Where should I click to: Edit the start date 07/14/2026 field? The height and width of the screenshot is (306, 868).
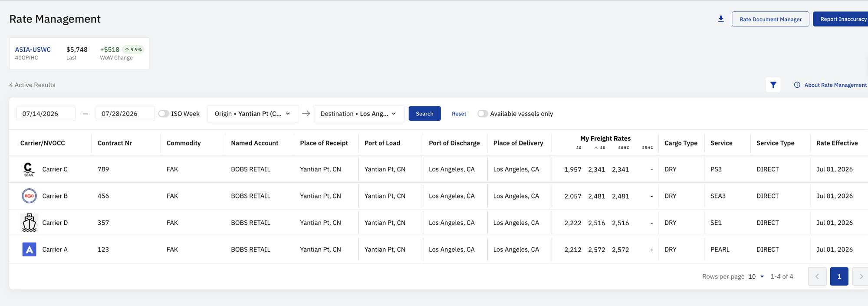coord(46,114)
